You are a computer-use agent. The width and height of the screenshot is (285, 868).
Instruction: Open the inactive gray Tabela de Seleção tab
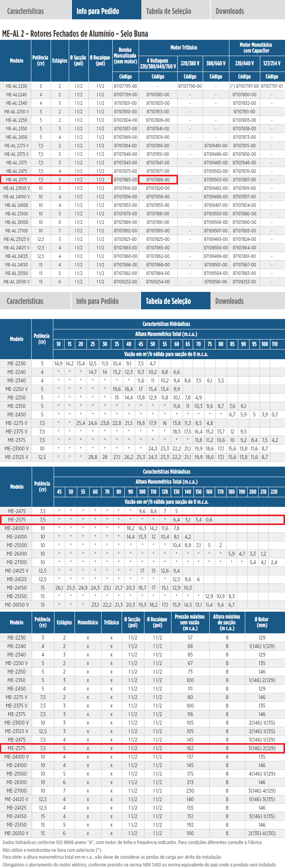pos(168,11)
